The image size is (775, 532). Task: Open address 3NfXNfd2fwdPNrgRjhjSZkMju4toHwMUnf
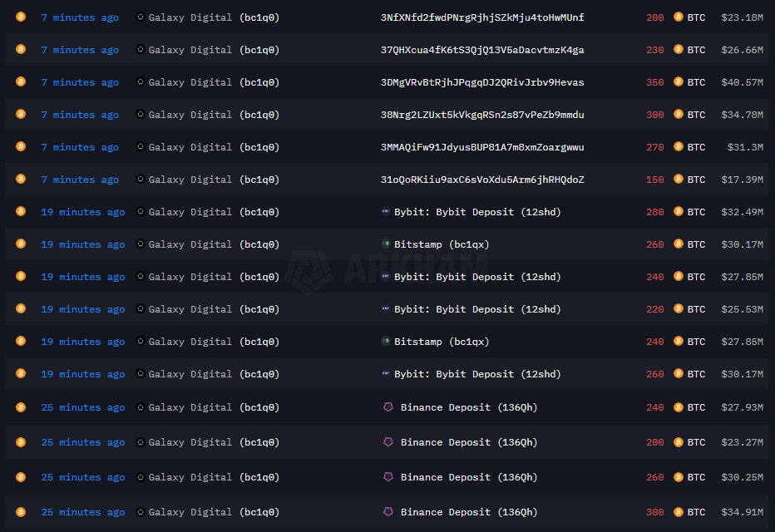[x=482, y=17]
